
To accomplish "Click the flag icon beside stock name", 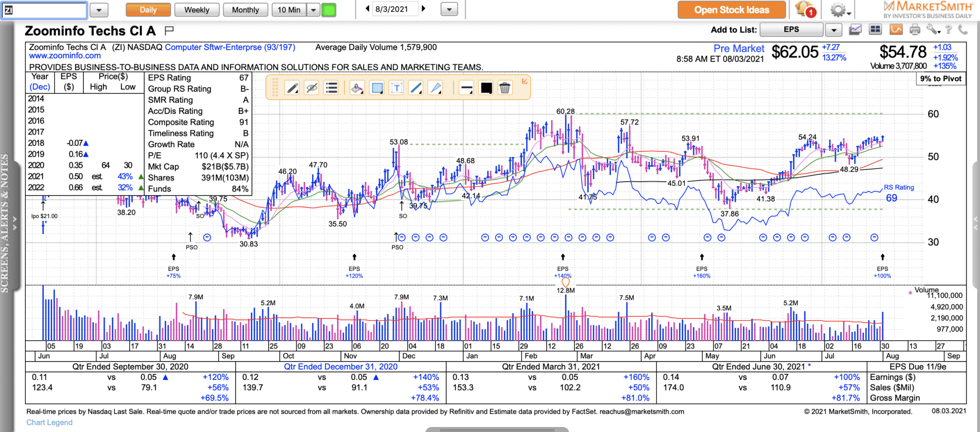I will pyautogui.click(x=168, y=31).
